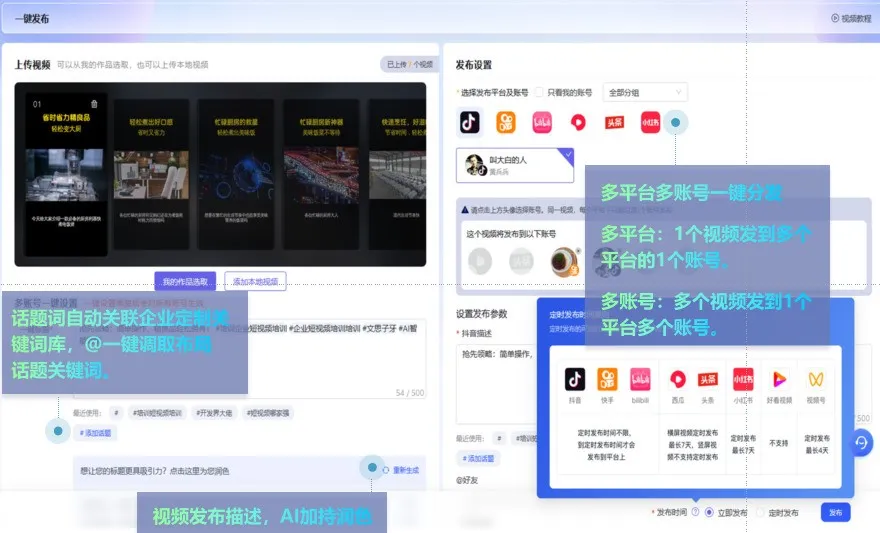Screen dimensions: 880x533
Task: Click the help question icon beside 发布时间
Action: point(695,512)
